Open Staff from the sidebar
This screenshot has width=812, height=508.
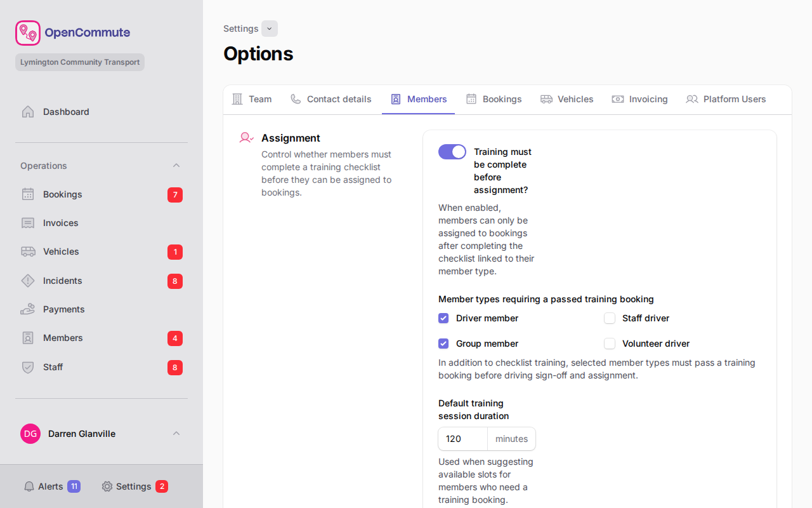point(101,367)
